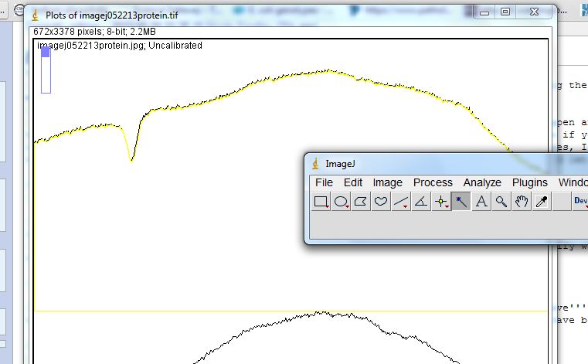Click the Wand tracing tool
This screenshot has height=364, width=588.
click(461, 202)
